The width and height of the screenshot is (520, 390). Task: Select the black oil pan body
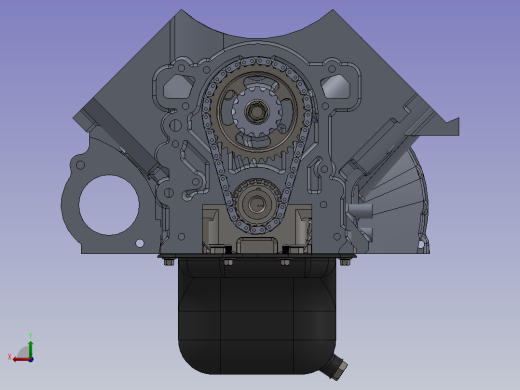point(257,317)
